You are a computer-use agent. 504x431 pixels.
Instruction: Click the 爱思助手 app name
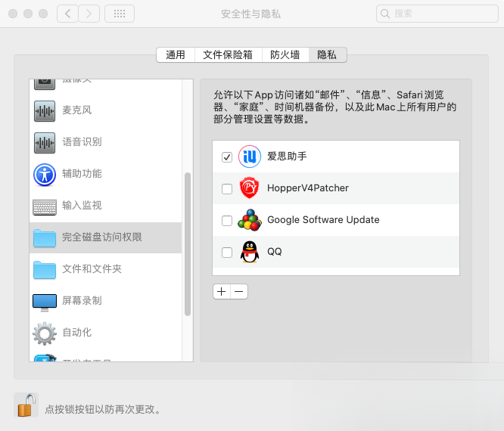(x=287, y=157)
